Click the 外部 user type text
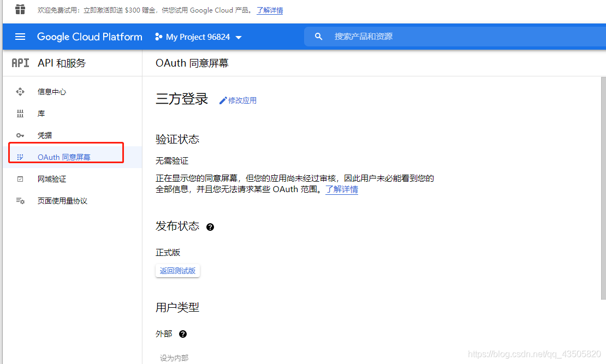Screen dimensions: 606x364 coord(164,334)
